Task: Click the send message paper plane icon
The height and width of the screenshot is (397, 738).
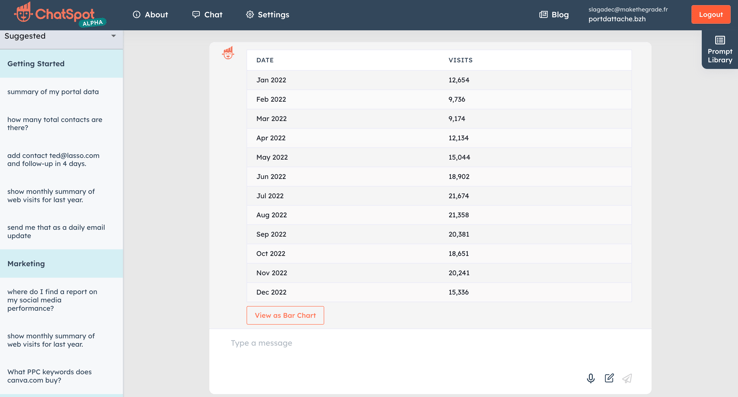Action: point(627,378)
